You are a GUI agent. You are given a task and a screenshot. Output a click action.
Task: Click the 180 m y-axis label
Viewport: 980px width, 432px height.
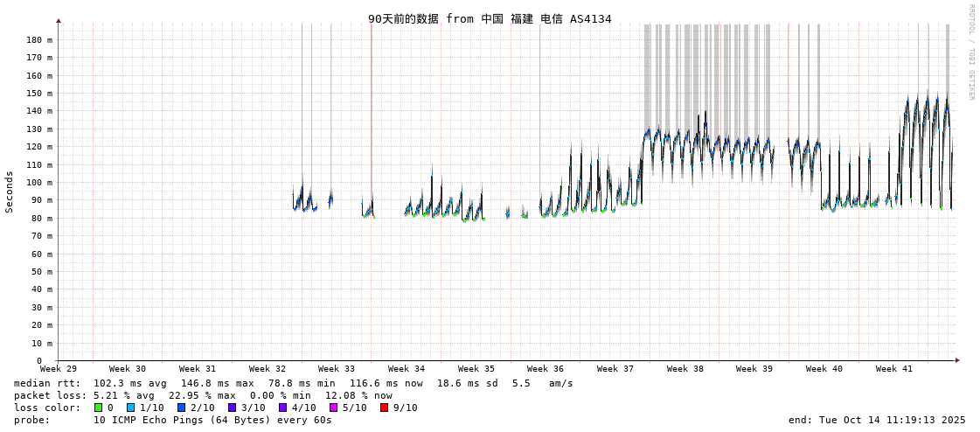click(38, 40)
